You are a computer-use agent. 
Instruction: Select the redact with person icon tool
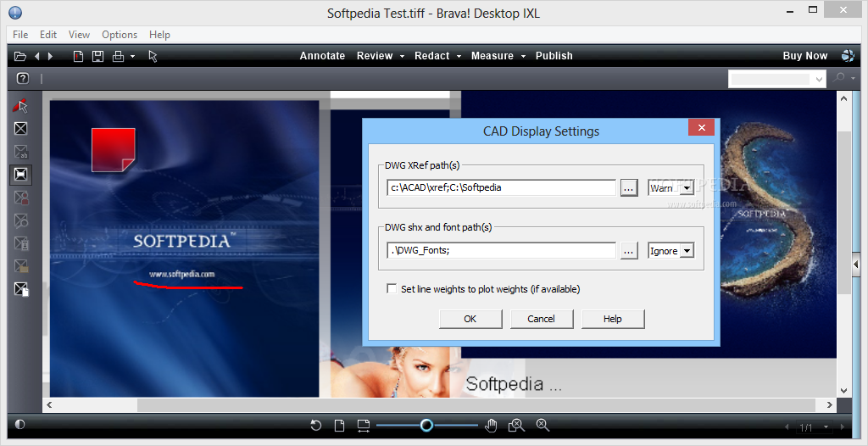[x=20, y=198]
